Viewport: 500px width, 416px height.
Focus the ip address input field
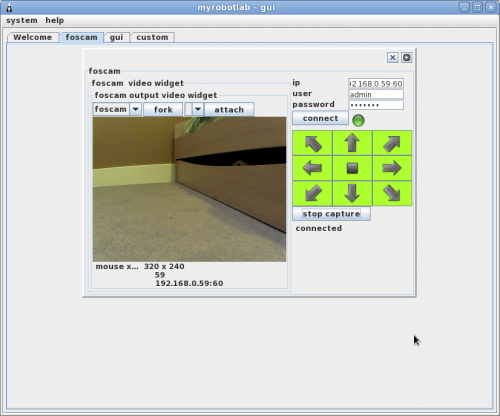pos(376,84)
